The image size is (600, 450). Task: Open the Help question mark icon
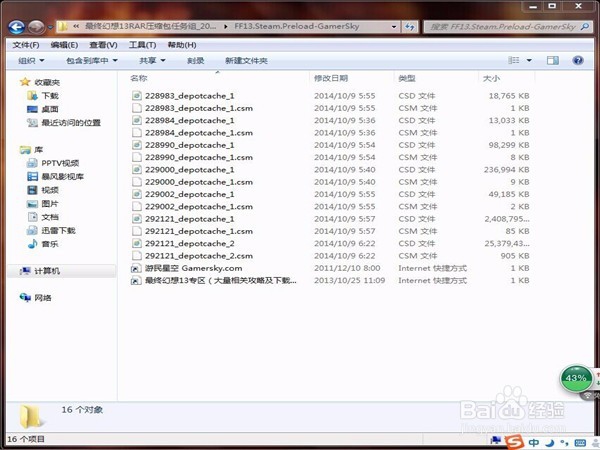[x=578, y=60]
